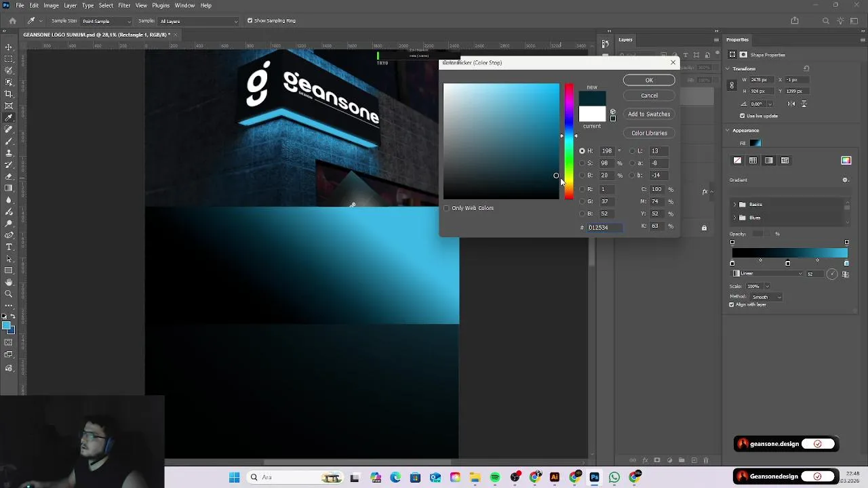This screenshot has width=868, height=488.
Task: Click the reverse gradient colors icon
Action: [x=846, y=274]
